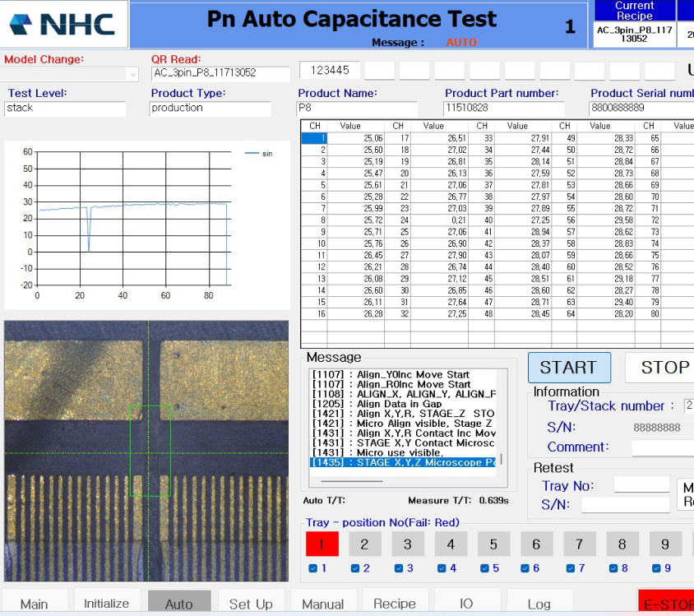Toggle checkbox for tray position 1
The image size is (694, 616).
312,568
